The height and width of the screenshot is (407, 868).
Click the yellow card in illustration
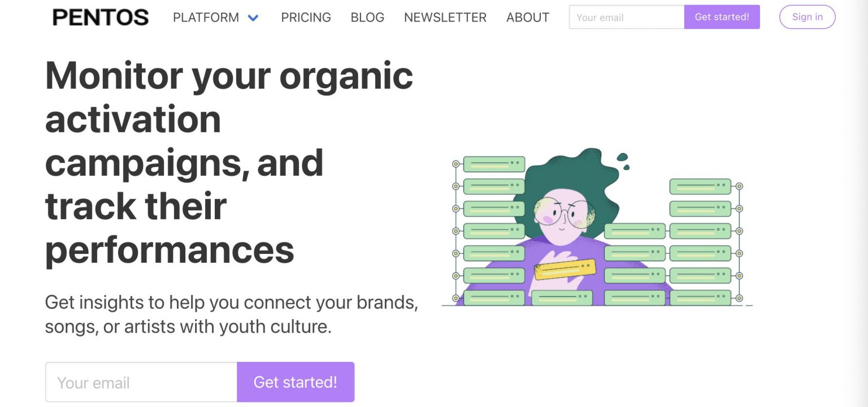point(565,270)
